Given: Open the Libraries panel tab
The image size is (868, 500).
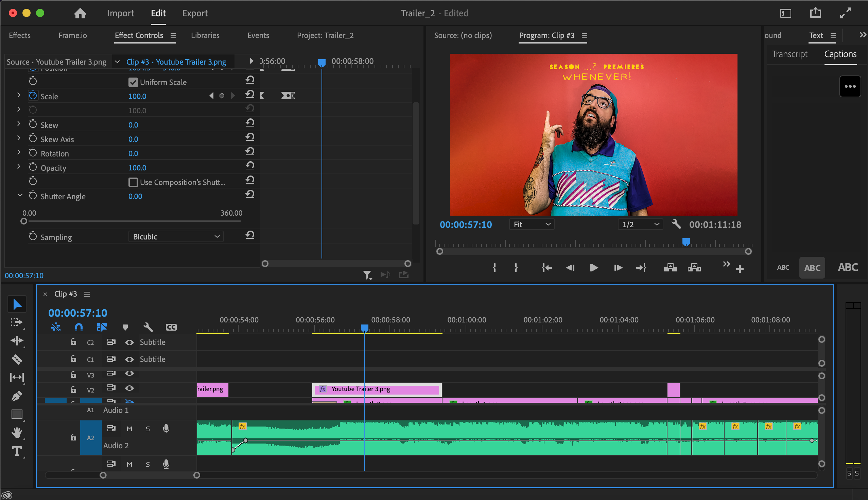Looking at the screenshot, I should tap(205, 35).
